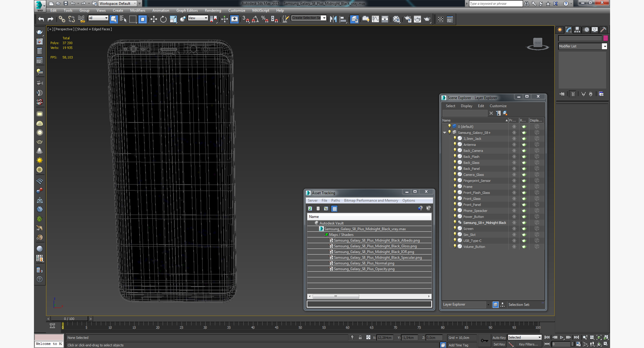644x348 pixels.
Task: Activate the Select and Move tool
Action: tap(154, 19)
